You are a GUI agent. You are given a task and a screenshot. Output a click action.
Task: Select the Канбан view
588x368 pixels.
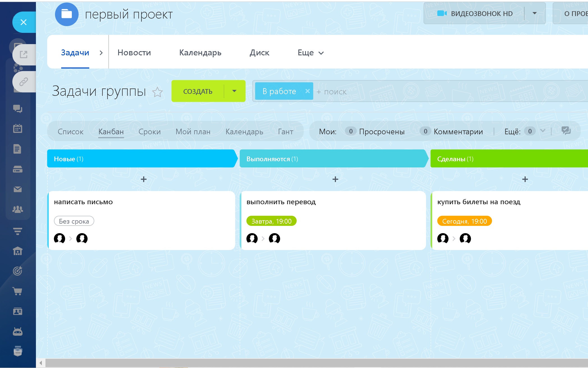click(111, 131)
